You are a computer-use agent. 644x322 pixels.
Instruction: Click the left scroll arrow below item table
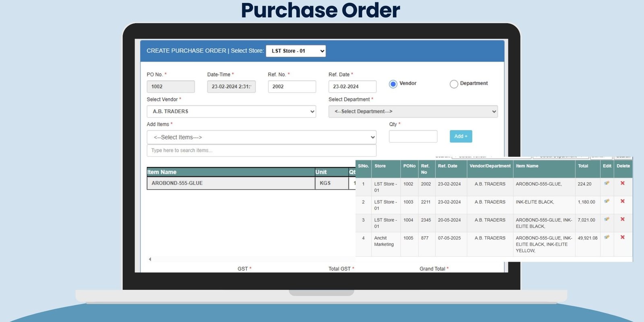click(x=150, y=259)
